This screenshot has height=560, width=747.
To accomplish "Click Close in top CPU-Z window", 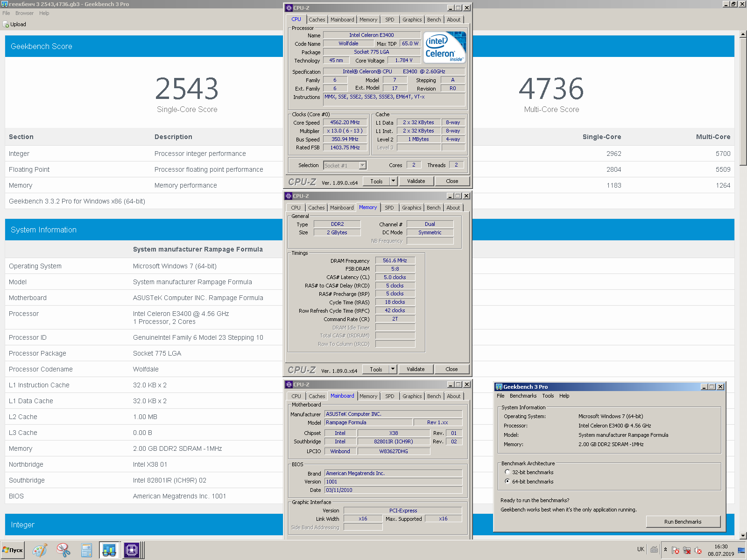I will click(x=452, y=181).
